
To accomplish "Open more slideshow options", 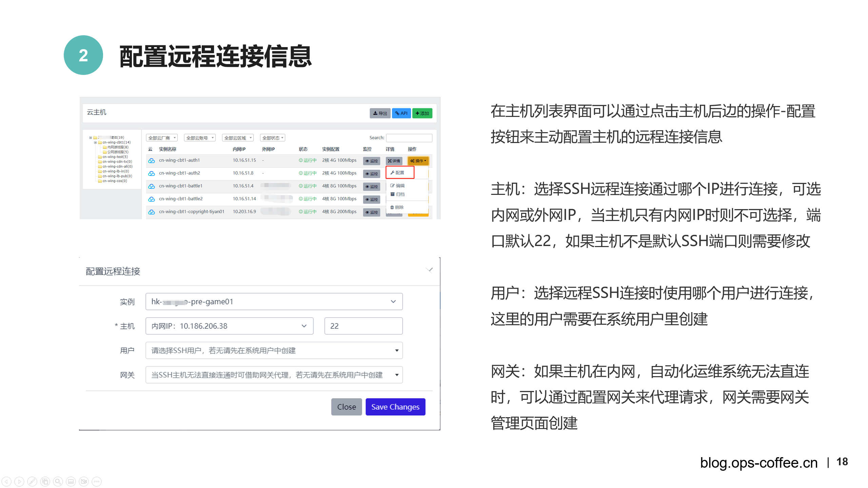I will (97, 482).
